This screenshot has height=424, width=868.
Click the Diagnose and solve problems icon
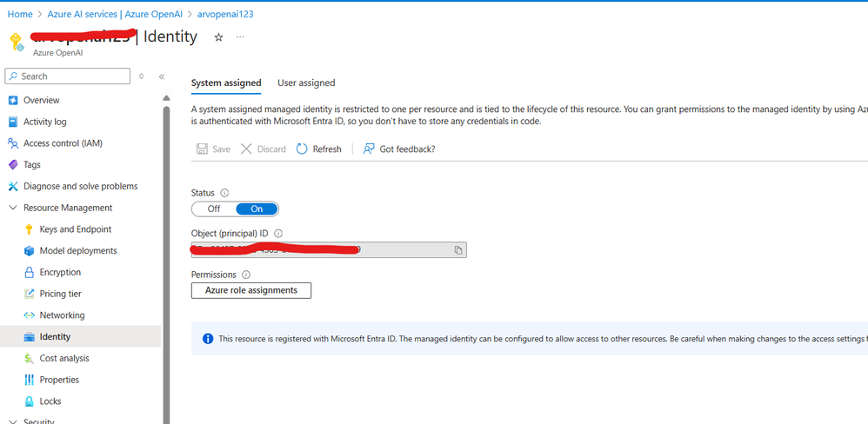[13, 186]
